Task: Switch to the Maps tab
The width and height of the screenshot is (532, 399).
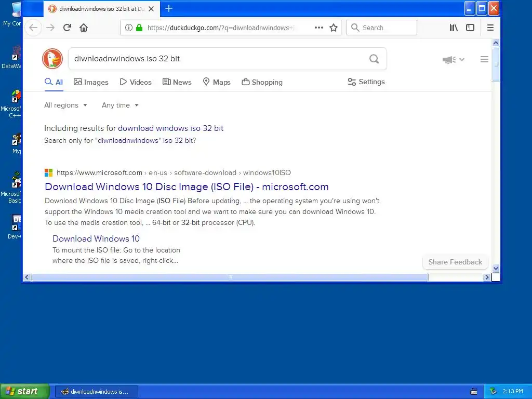Action: 217,82
